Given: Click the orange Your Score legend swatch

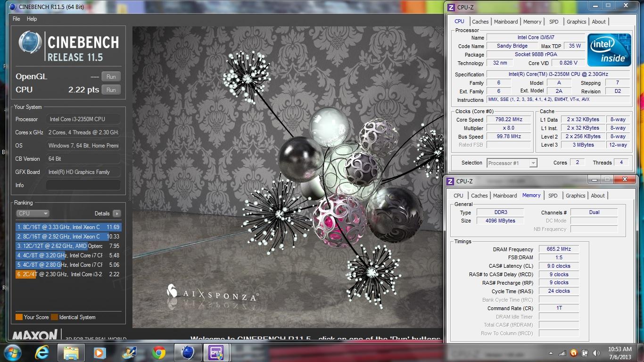Looking at the screenshot, I should pyautogui.click(x=19, y=317).
